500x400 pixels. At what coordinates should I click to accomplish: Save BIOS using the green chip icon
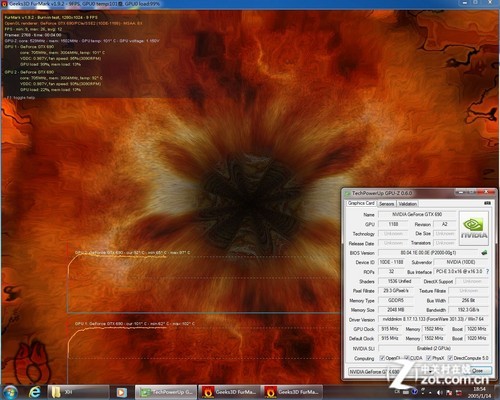coord(484,253)
